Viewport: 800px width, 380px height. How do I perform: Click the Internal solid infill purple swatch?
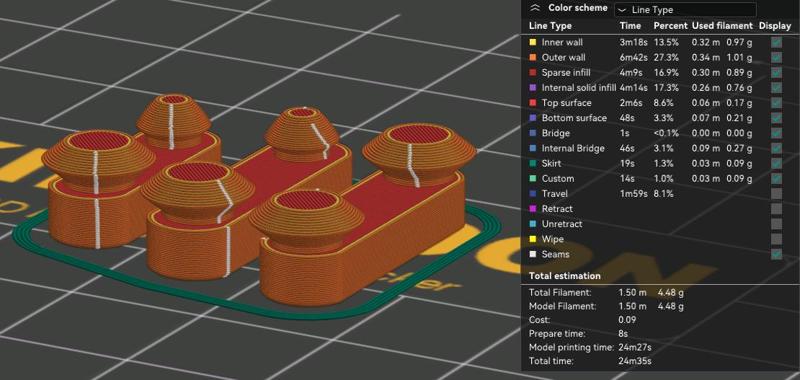533,88
